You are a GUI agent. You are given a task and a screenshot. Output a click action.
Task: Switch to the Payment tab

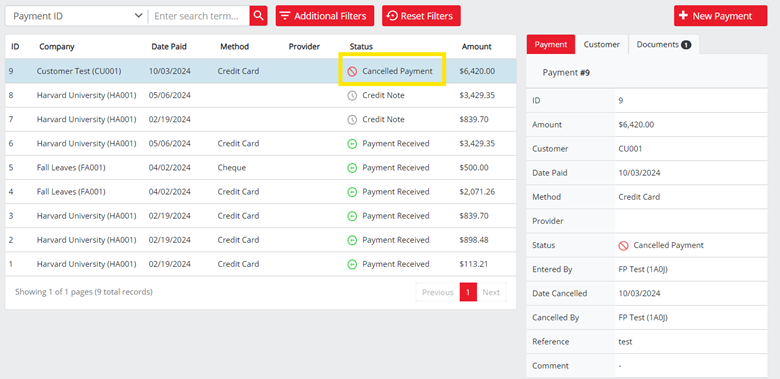(551, 44)
